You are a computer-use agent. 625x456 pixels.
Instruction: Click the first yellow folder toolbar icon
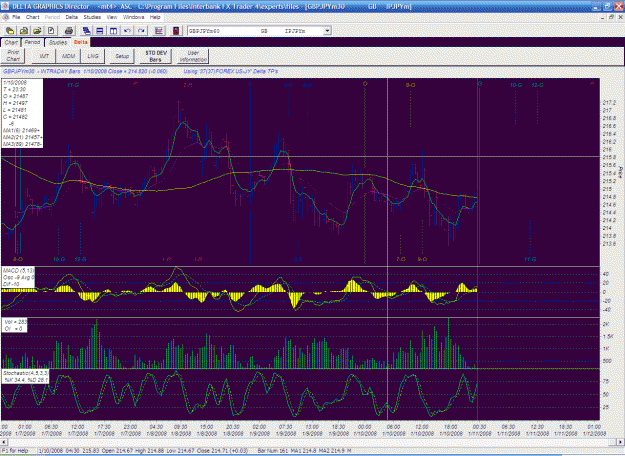10,31
